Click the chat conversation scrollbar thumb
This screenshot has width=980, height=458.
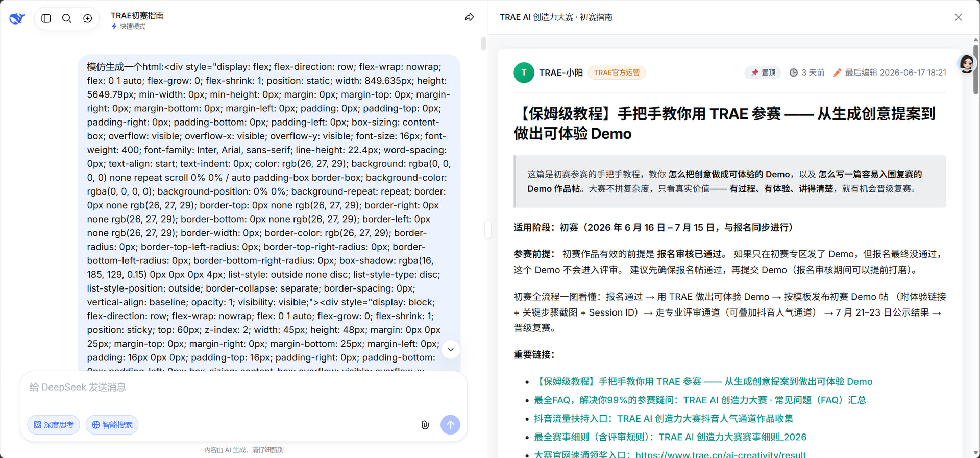click(483, 43)
